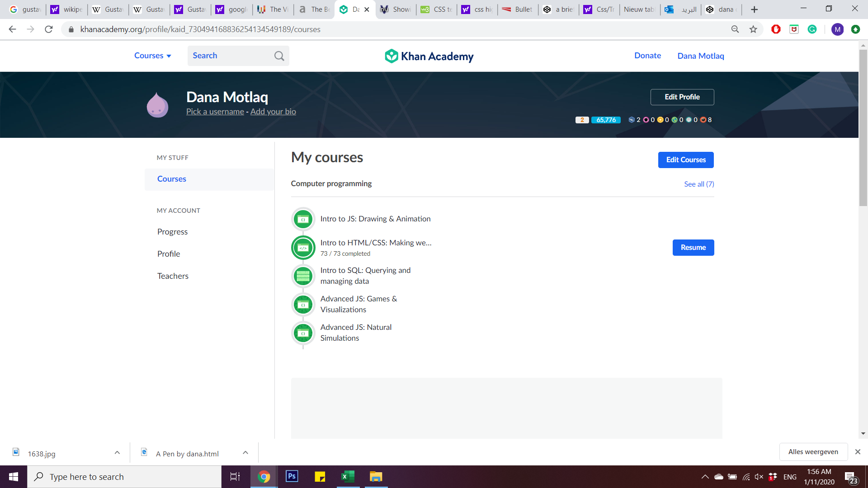
Task: Click the muted volume tray icon
Action: point(759,477)
